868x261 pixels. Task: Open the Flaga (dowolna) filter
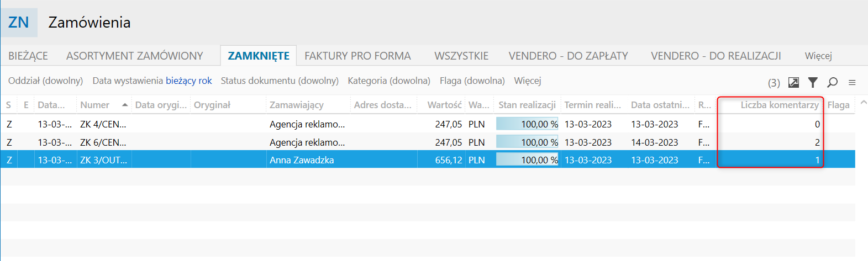pos(472,81)
